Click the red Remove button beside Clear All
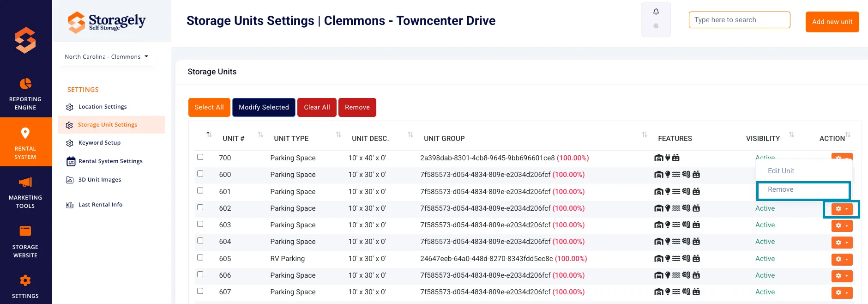Screen dimensions: 868x304 357,107
